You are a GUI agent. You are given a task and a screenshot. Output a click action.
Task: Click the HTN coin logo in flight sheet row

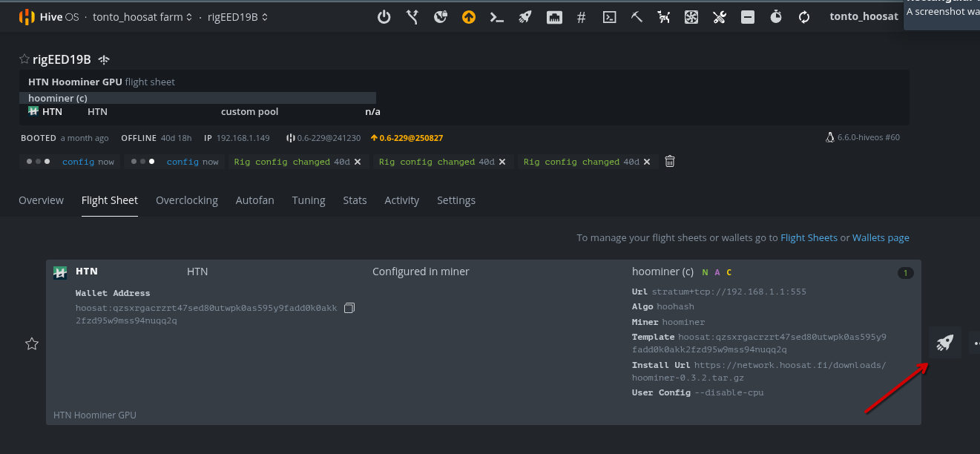[x=61, y=272]
